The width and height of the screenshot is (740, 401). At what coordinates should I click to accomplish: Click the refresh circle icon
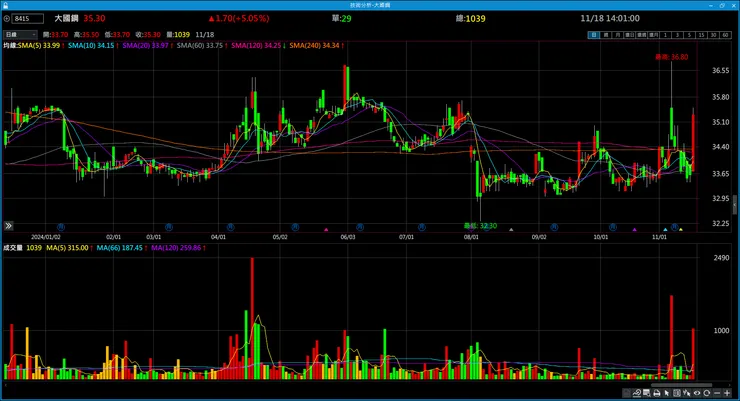(x=706, y=393)
